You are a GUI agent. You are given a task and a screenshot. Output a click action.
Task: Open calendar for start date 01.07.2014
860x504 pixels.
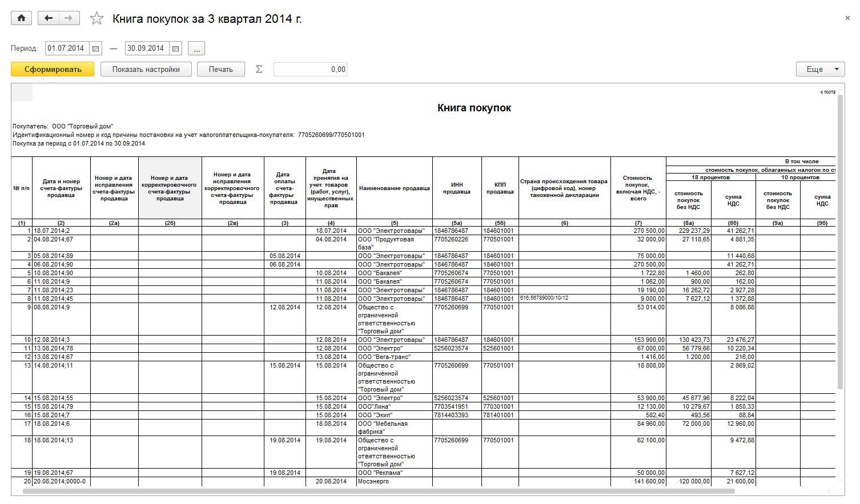click(x=96, y=49)
